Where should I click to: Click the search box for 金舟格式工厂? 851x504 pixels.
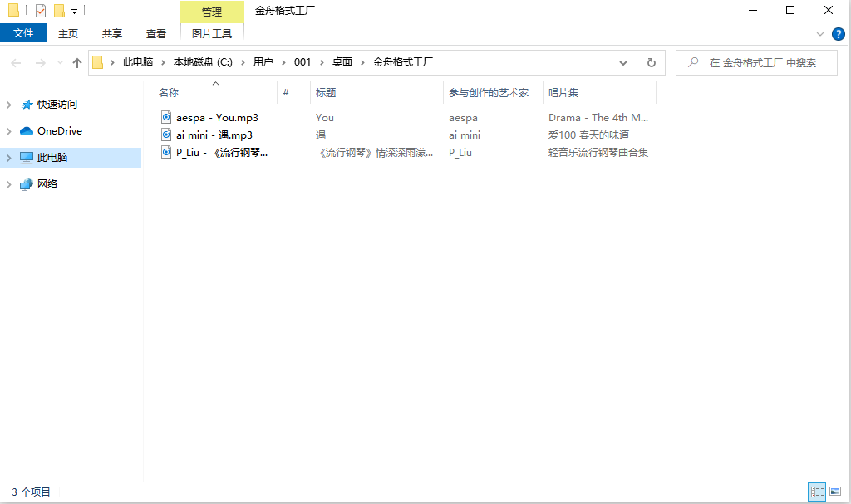tap(756, 63)
